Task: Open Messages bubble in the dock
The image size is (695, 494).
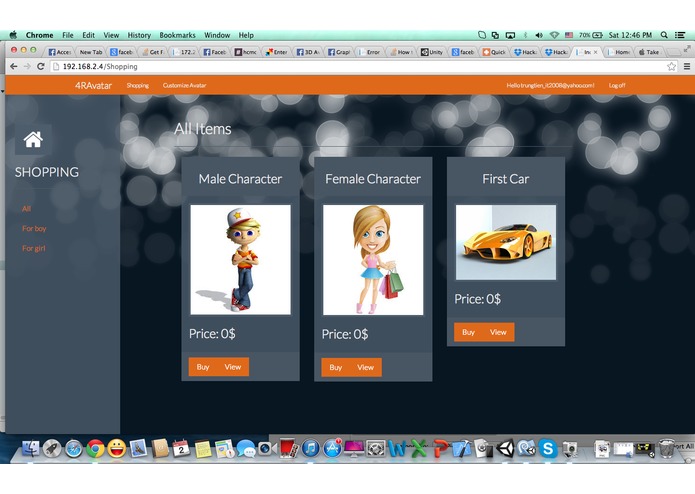Action: point(246,449)
